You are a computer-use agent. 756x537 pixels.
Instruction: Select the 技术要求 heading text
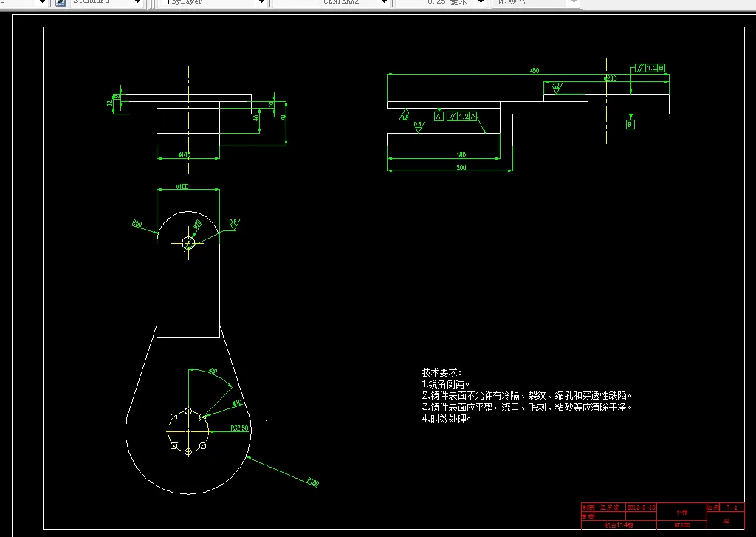(441, 372)
